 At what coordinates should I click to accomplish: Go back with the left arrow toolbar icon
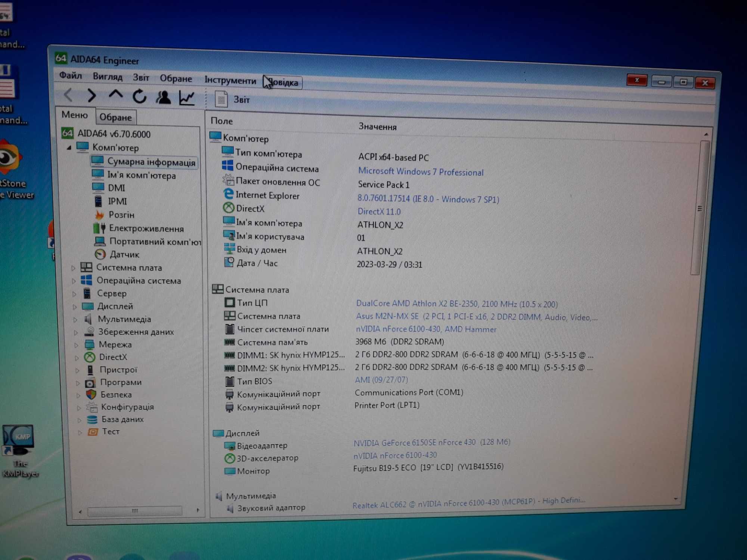click(68, 95)
